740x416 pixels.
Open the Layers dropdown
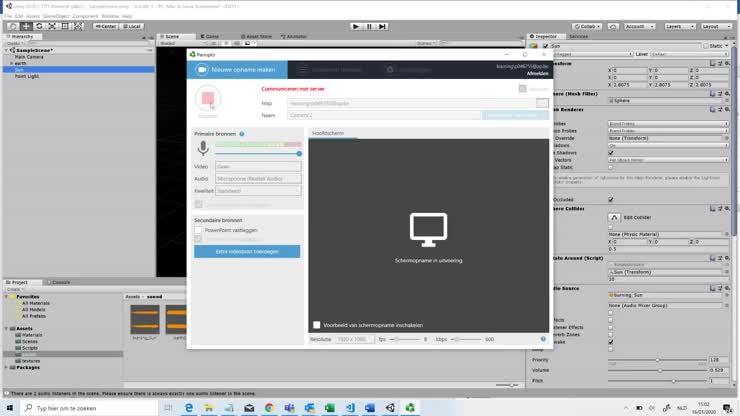coord(679,26)
